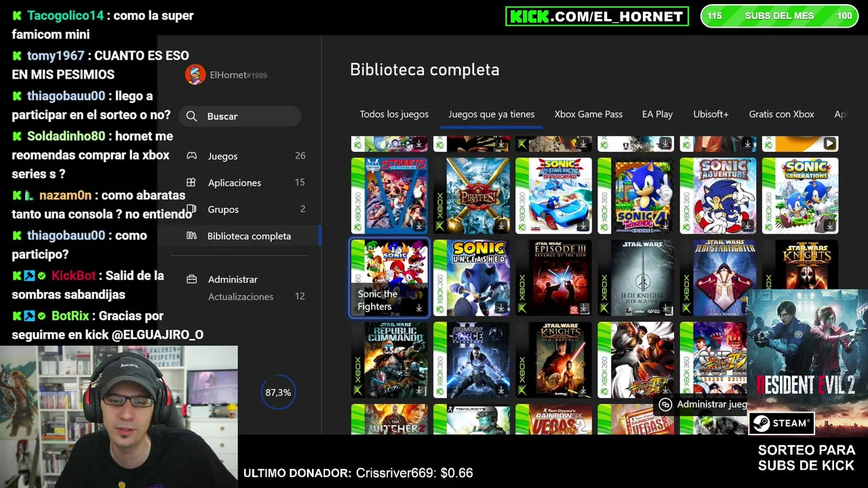This screenshot has height=488, width=868.
Task: Select the Street Fighter III tile
Action: (x=389, y=196)
